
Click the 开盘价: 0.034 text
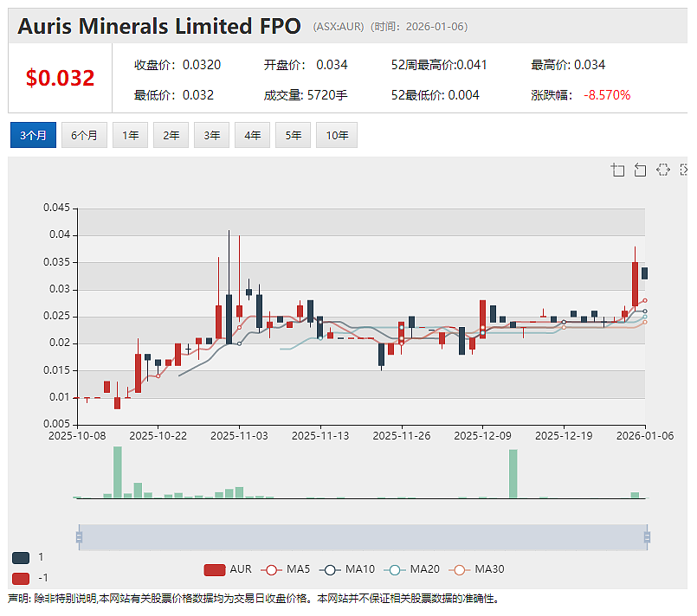pos(306,65)
